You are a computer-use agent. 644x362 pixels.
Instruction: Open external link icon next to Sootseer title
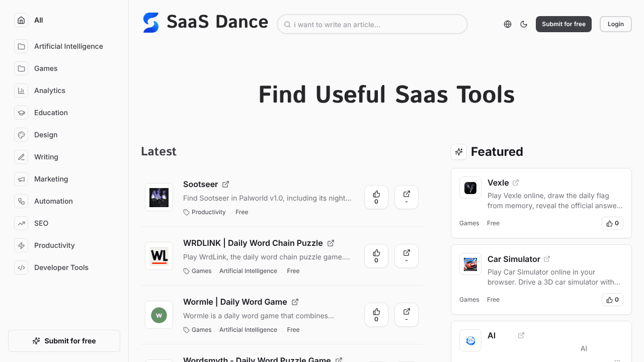point(226,184)
